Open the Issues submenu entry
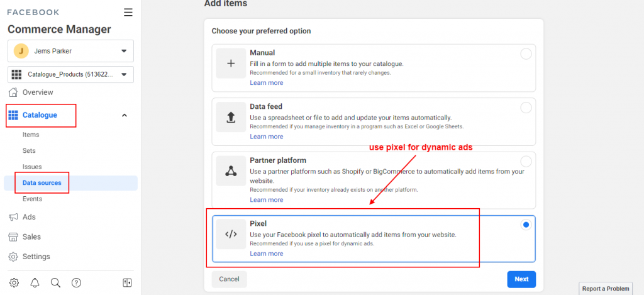This screenshot has width=644, height=295. [x=32, y=167]
